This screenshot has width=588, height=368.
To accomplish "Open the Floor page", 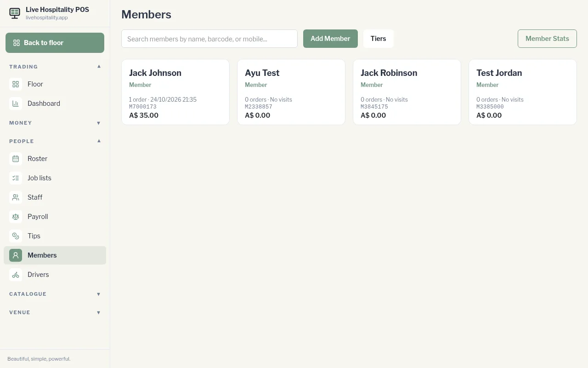I will click(55, 84).
